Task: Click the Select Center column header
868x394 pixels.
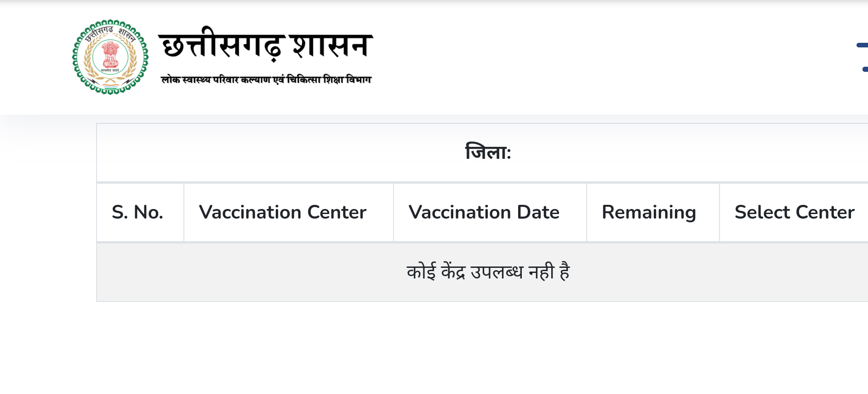Action: pos(794,212)
